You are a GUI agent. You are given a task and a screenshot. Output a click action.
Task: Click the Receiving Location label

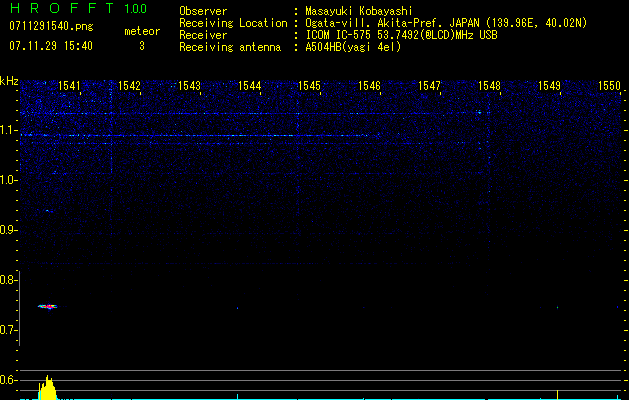click(x=233, y=23)
